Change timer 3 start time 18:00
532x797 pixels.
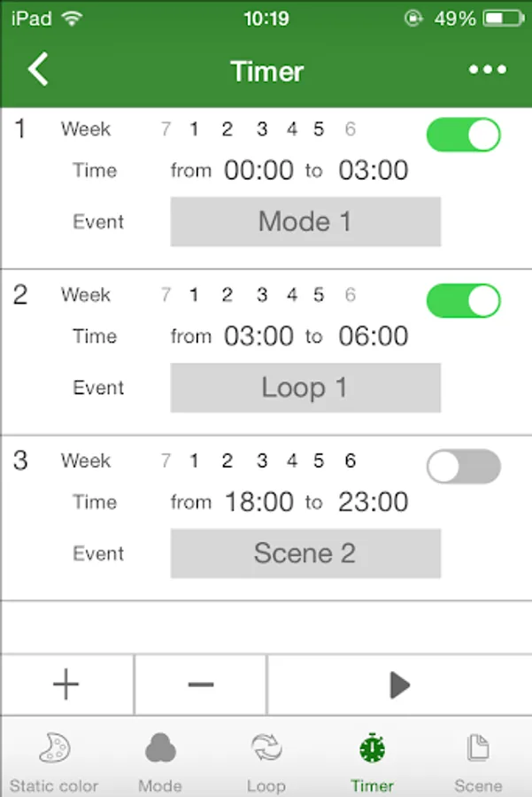pyautogui.click(x=258, y=502)
